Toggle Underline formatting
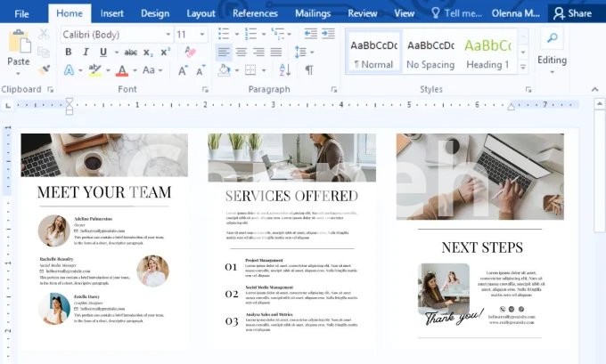The height and width of the screenshot is (364, 606). (103, 53)
